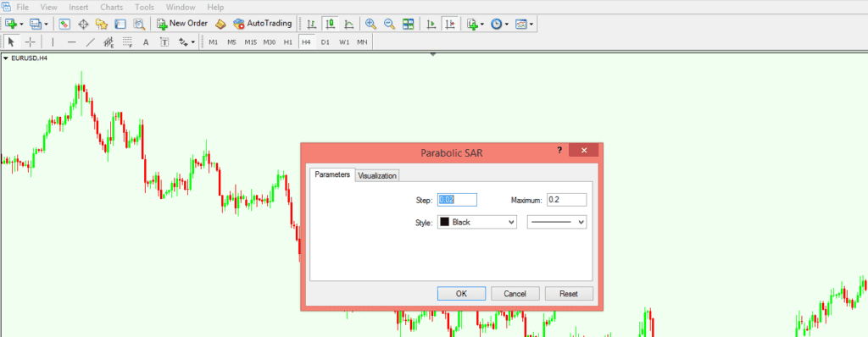Select the Crosshair tool
The height and width of the screenshot is (337, 868).
pyautogui.click(x=31, y=42)
